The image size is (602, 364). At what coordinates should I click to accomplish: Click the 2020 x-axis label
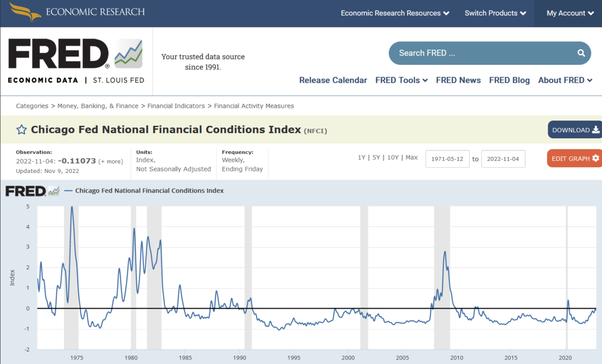(565, 357)
